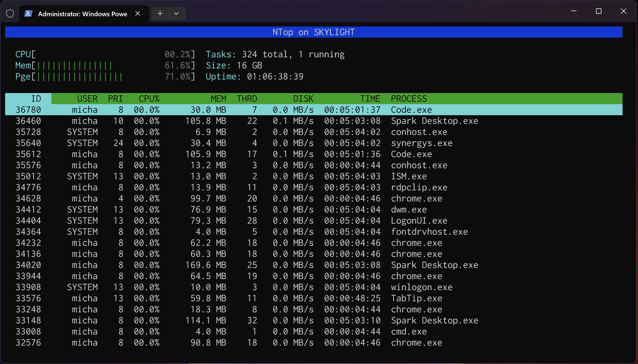This screenshot has width=638, height=364.
Task: Select the Administrator: Windows PowerShell tab
Action: click(x=84, y=14)
